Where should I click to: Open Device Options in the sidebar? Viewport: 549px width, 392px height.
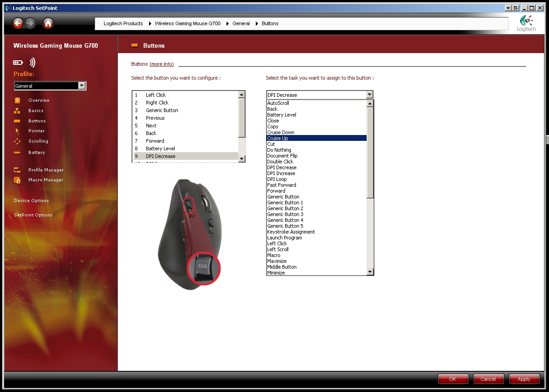coord(32,201)
